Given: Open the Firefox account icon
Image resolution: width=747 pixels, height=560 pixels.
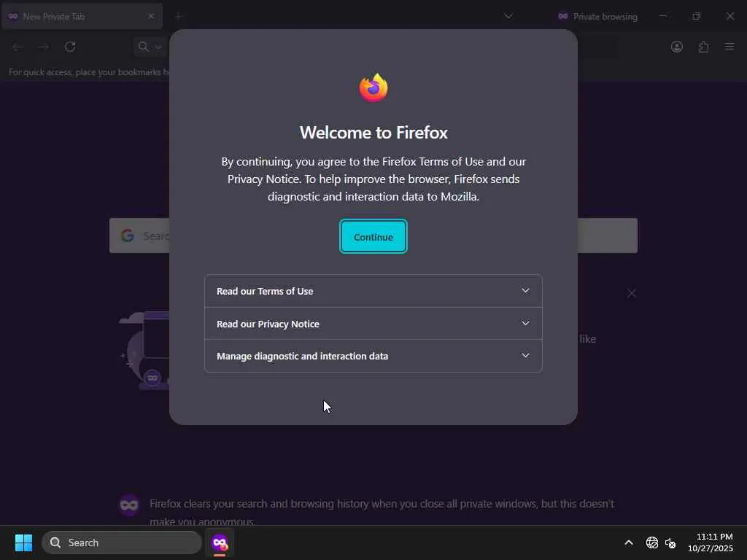Looking at the screenshot, I should [x=676, y=47].
